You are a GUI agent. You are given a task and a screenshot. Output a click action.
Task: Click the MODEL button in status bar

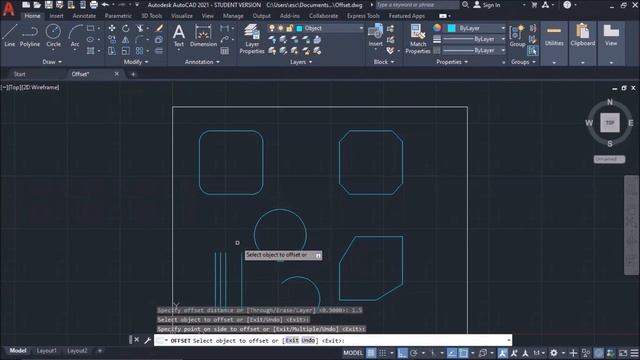(353, 353)
